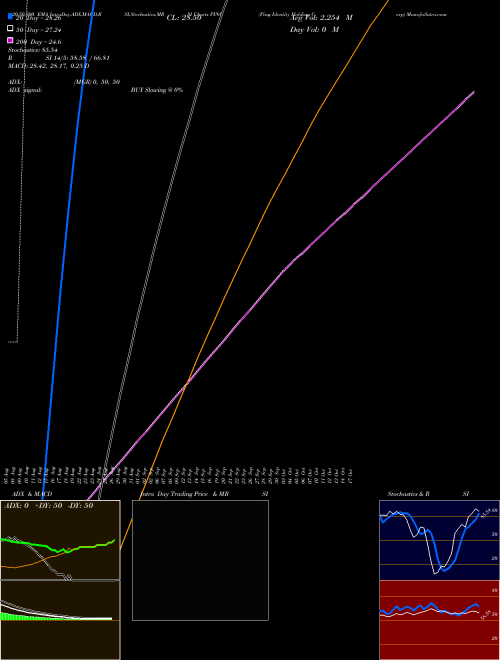Click 'Intra Day Trading Price & MR' title
Image resolution: width=500 pixels, height=660 pixels.
tap(184, 494)
